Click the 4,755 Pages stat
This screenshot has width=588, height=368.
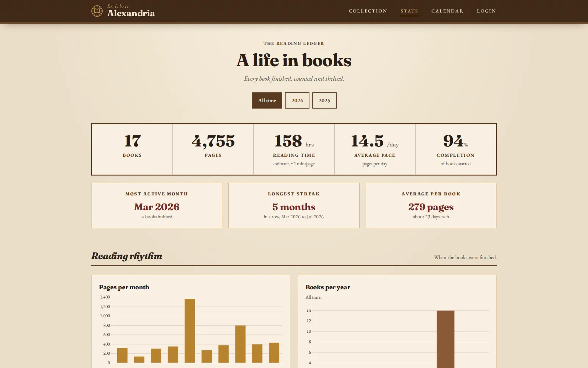(213, 149)
